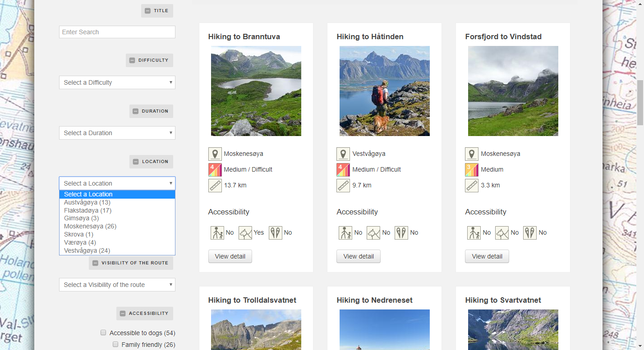Image resolution: width=644 pixels, height=350 pixels.
Task: Click difficulty level icon on Hiking to Branntuva card
Action: (215, 170)
